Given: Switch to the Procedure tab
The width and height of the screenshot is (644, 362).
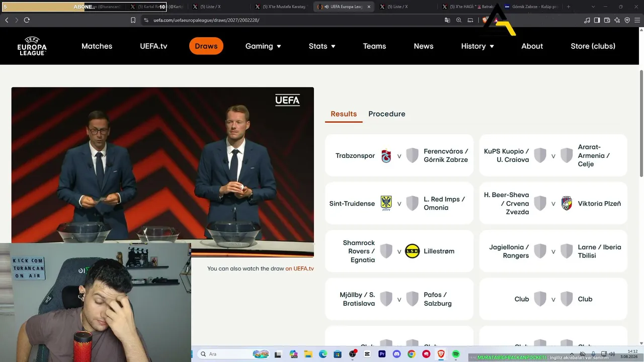Looking at the screenshot, I should (387, 114).
